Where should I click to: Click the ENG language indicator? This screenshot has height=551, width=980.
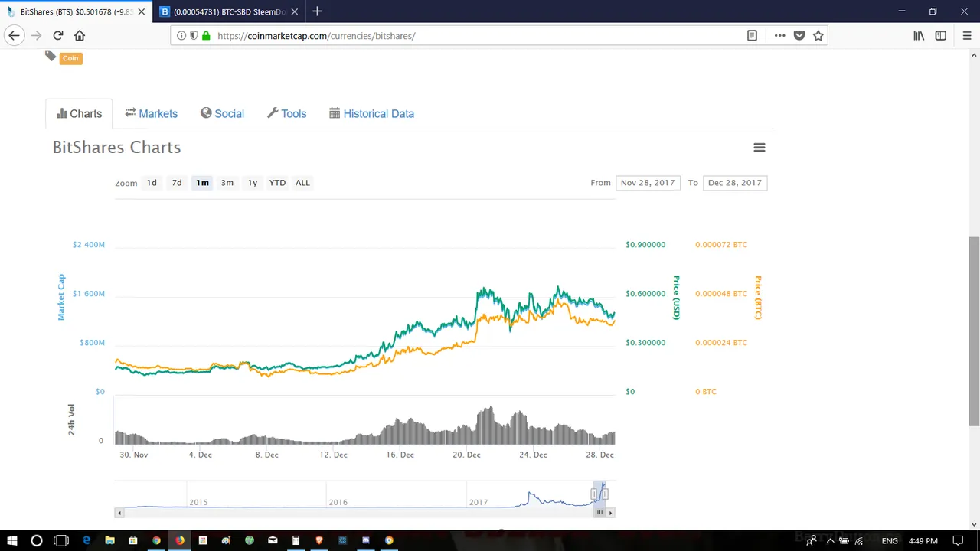point(890,541)
